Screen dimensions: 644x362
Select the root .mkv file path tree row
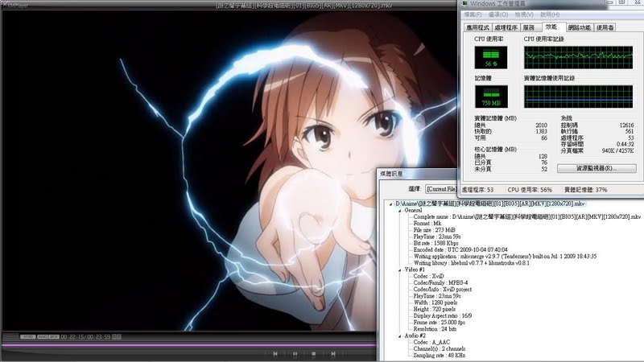[489, 204]
